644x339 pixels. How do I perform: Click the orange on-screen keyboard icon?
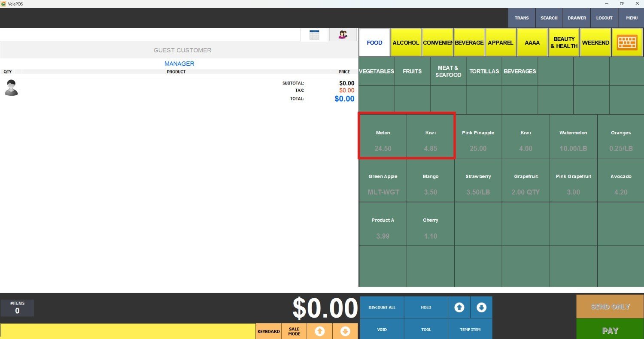[x=627, y=42]
